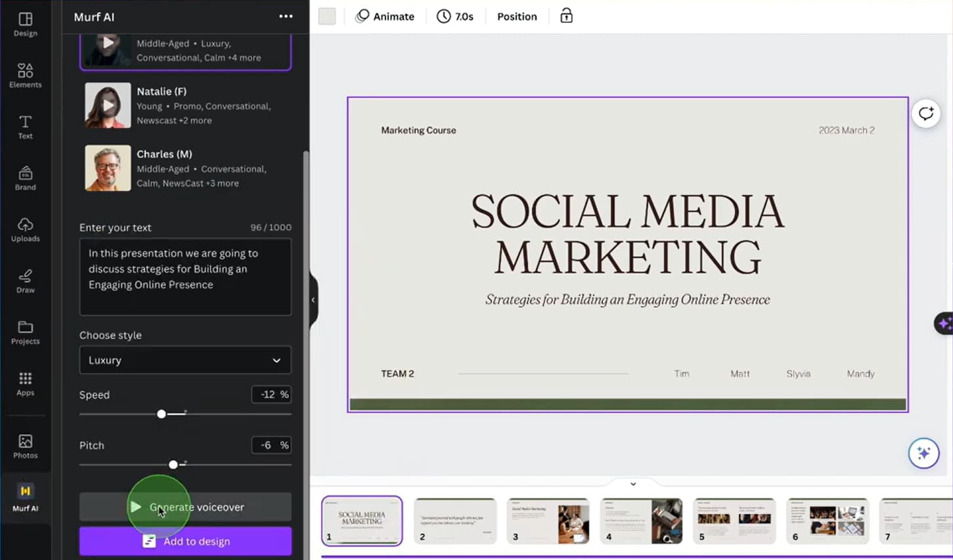Click Add to design button
This screenshot has height=560, width=953.
tap(185, 541)
